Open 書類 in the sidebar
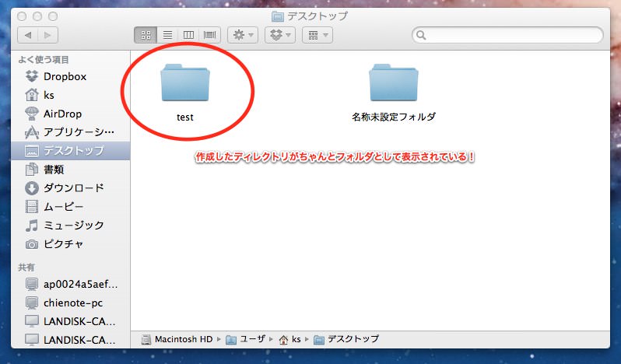 pos(71,170)
